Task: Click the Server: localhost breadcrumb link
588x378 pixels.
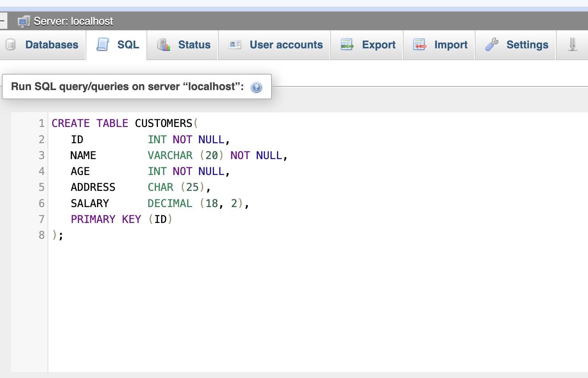Action: (73, 21)
